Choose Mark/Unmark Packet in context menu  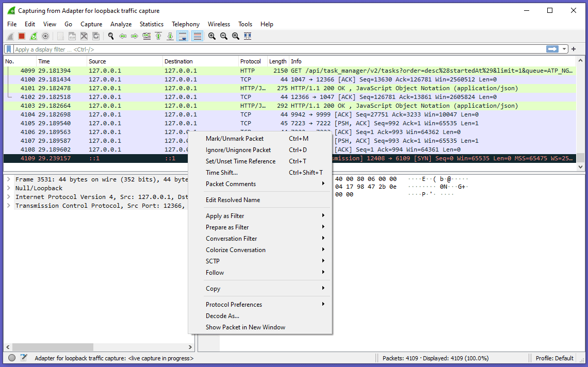pyautogui.click(x=235, y=139)
